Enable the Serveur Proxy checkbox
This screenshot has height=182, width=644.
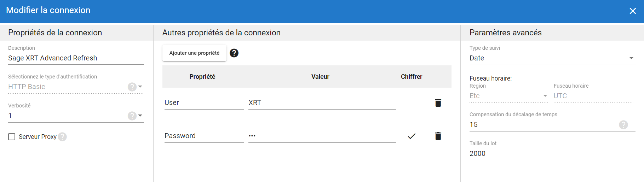pos(12,137)
